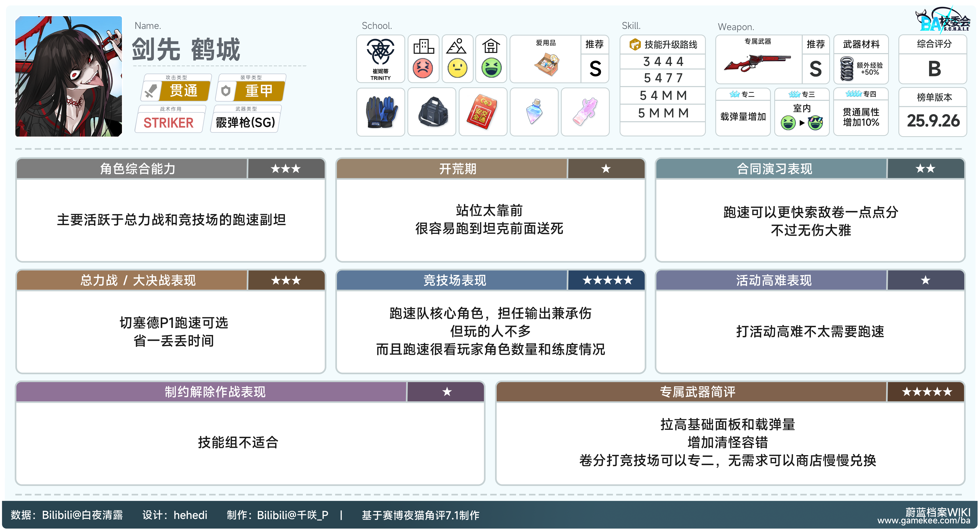Image resolution: width=980 pixels, height=531 pixels.
Task: Click the 重甲 armor type badge
Action: click(259, 91)
